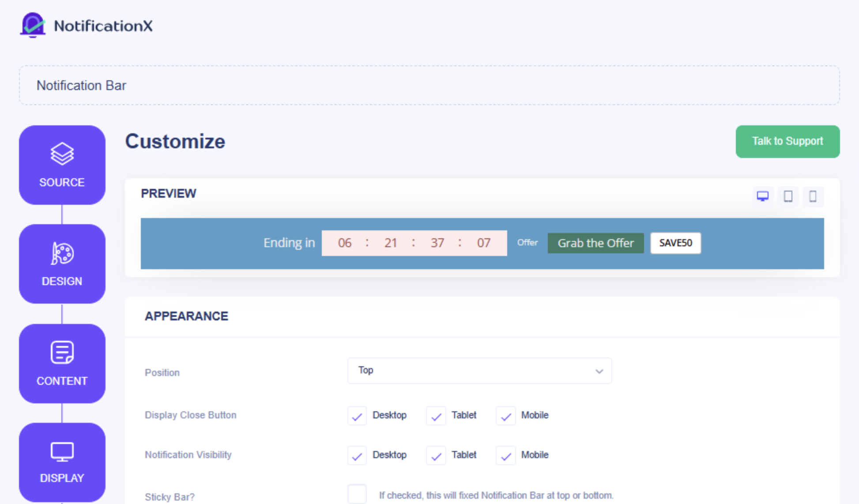Toggle Desktop for Notification Visibility
The width and height of the screenshot is (859, 504).
click(357, 455)
